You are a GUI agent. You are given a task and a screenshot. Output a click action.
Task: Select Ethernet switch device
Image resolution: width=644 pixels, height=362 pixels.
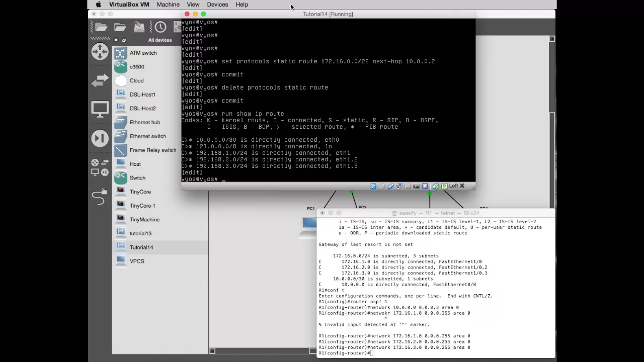(160, 136)
